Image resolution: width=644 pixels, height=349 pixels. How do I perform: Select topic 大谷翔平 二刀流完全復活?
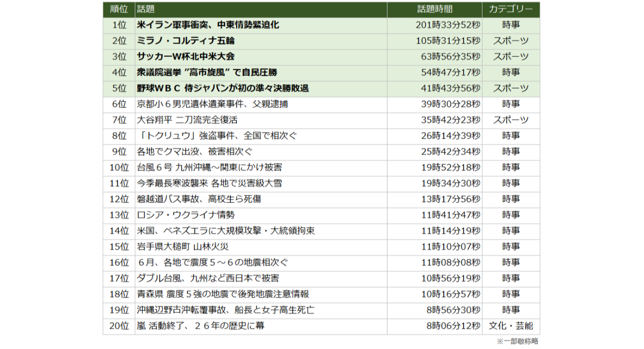tap(187, 120)
